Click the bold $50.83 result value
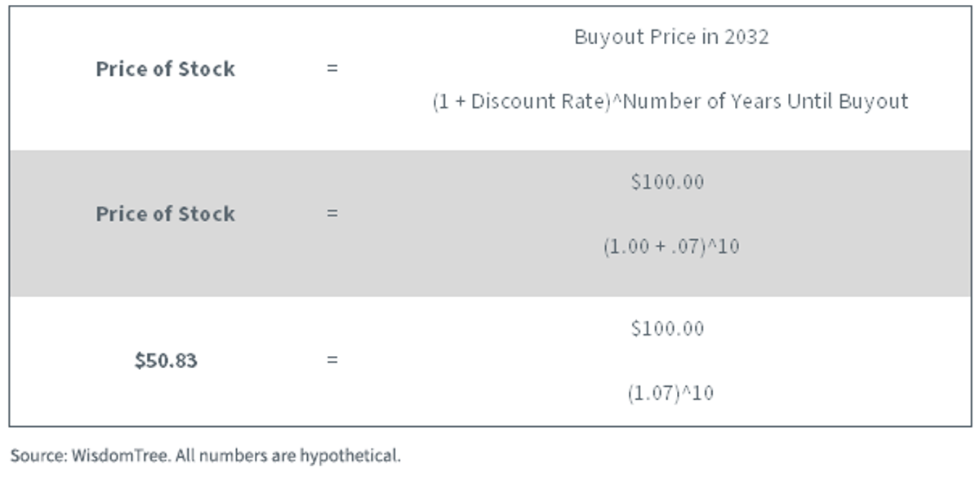This screenshot has height=480, width=980. 166,361
